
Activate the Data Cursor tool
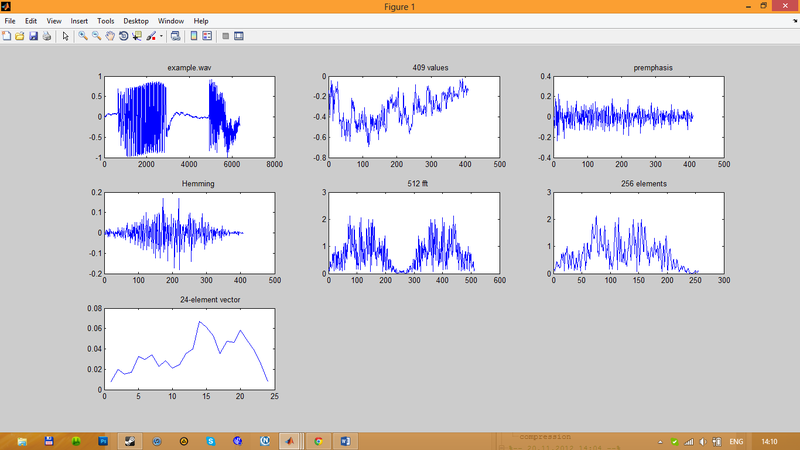point(137,36)
